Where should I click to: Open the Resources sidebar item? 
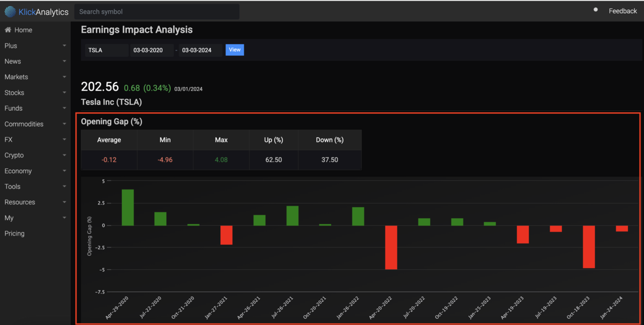pos(20,202)
